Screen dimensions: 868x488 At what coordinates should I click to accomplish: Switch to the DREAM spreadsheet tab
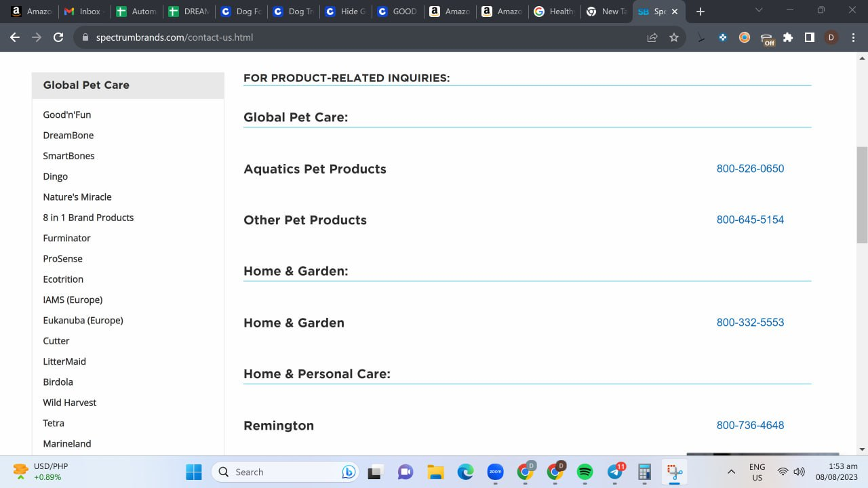(189, 12)
